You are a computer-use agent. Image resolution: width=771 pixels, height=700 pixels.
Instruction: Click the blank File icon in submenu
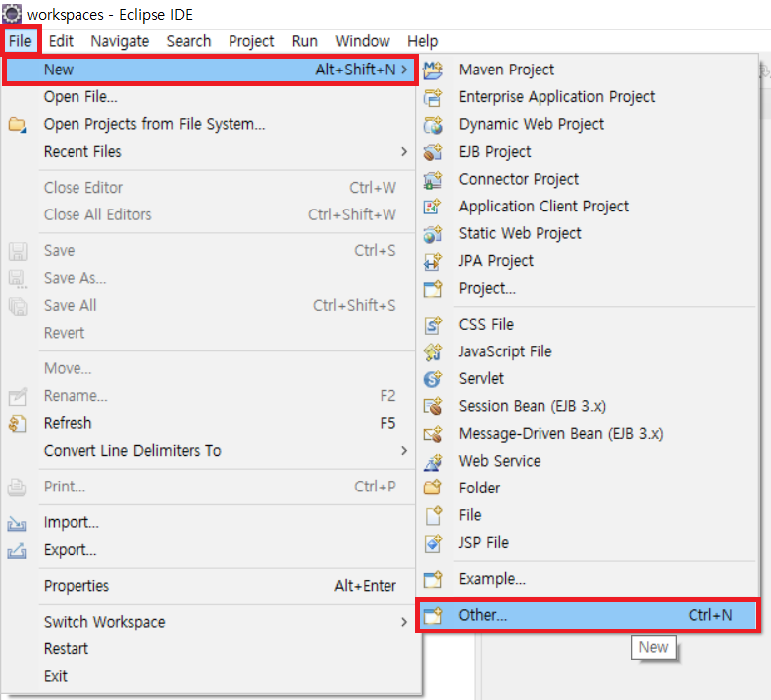pyautogui.click(x=433, y=515)
